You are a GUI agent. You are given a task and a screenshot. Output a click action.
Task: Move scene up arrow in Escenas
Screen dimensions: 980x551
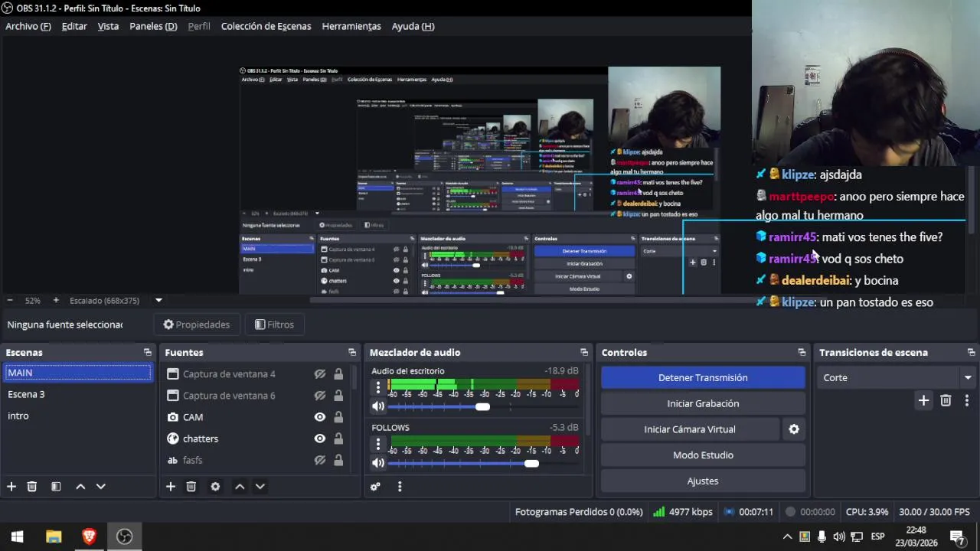[80, 487]
